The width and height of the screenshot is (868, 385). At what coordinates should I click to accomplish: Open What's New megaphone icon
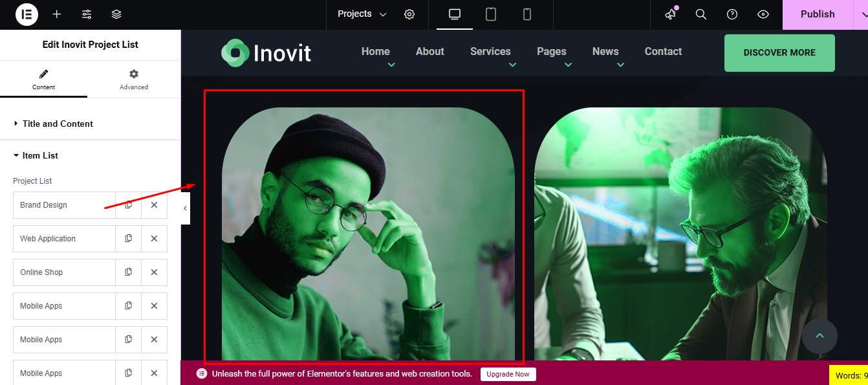(671, 14)
